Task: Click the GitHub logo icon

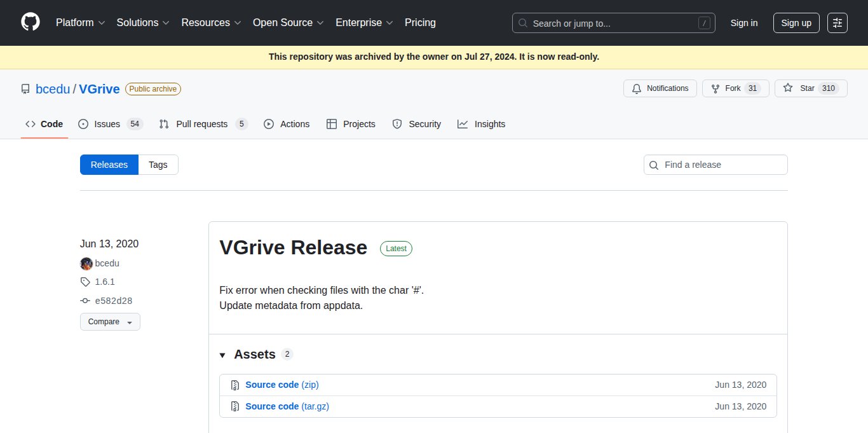Action: (31, 23)
